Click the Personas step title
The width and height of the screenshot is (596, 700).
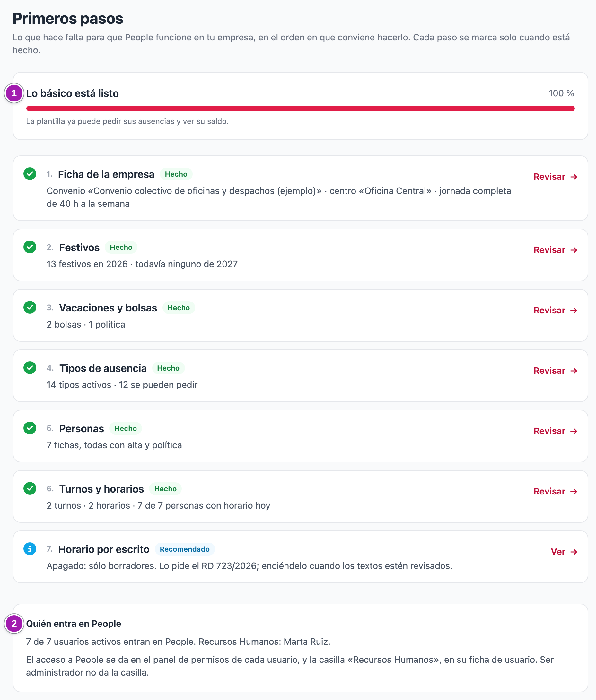82,429
